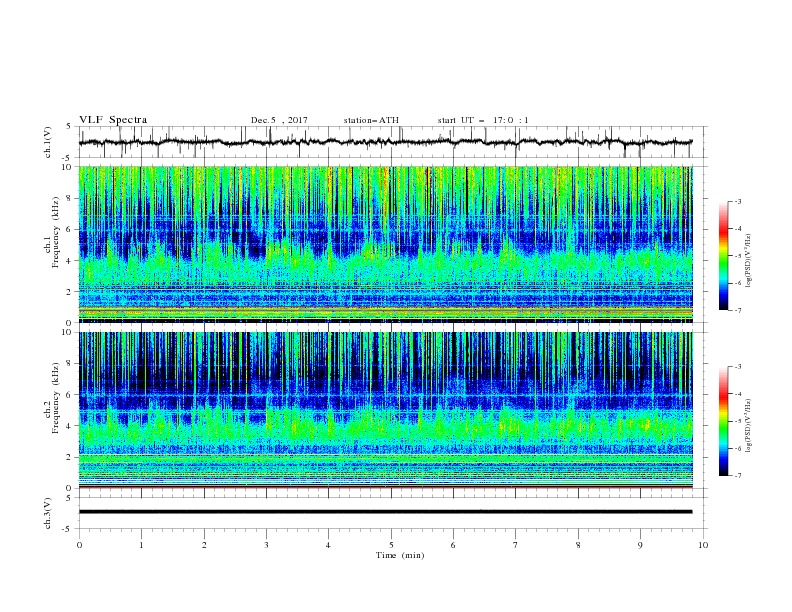Click time axis tick label "1"
Image resolution: width=792 pixels, height=612 pixels.
[x=141, y=545]
